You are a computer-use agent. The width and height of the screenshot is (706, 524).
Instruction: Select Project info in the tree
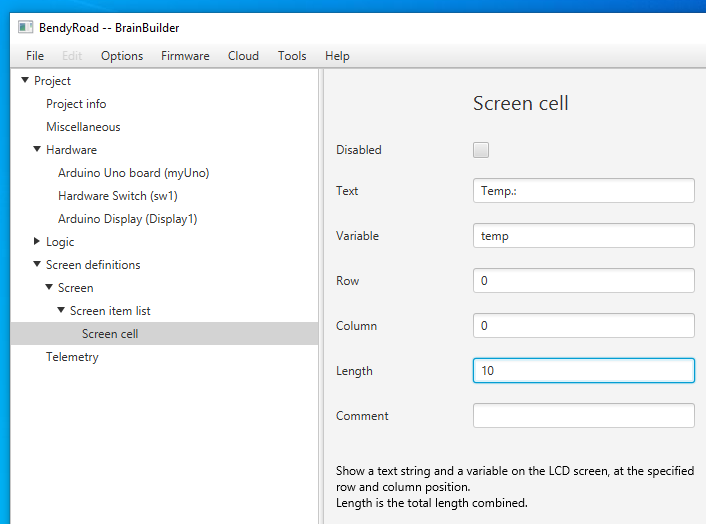coord(76,104)
